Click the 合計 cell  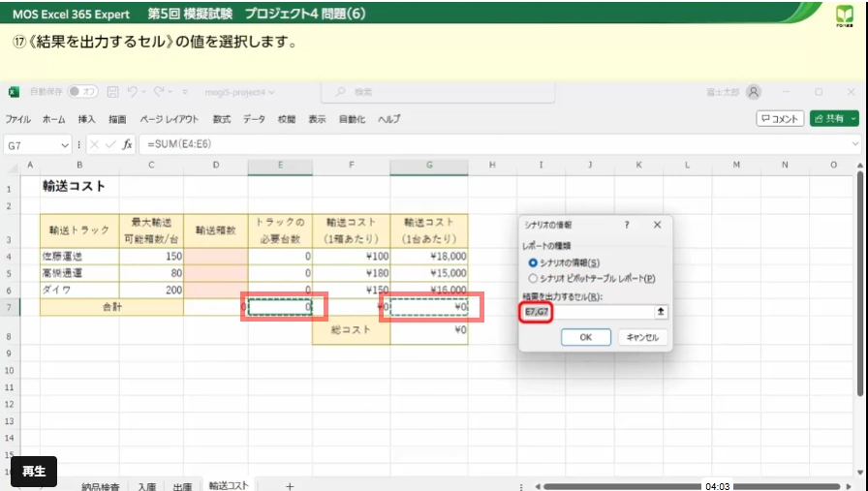(x=111, y=307)
